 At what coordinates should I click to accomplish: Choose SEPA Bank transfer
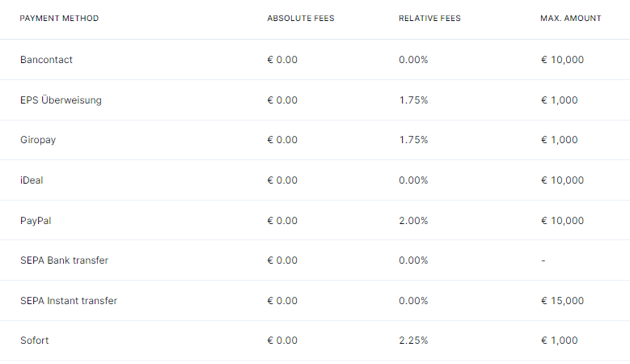tap(315, 260)
